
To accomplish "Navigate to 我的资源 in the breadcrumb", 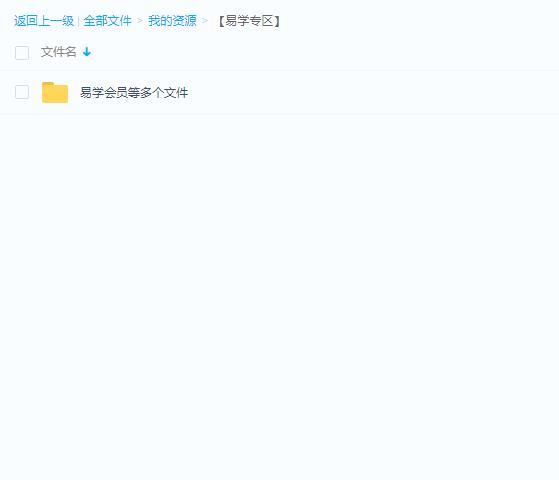I will coord(172,21).
